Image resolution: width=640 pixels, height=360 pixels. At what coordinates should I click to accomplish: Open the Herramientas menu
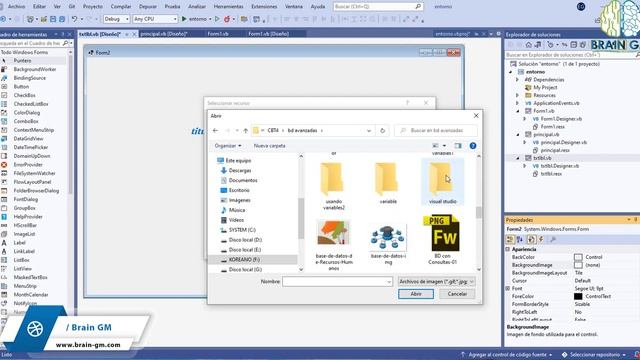pos(229,7)
